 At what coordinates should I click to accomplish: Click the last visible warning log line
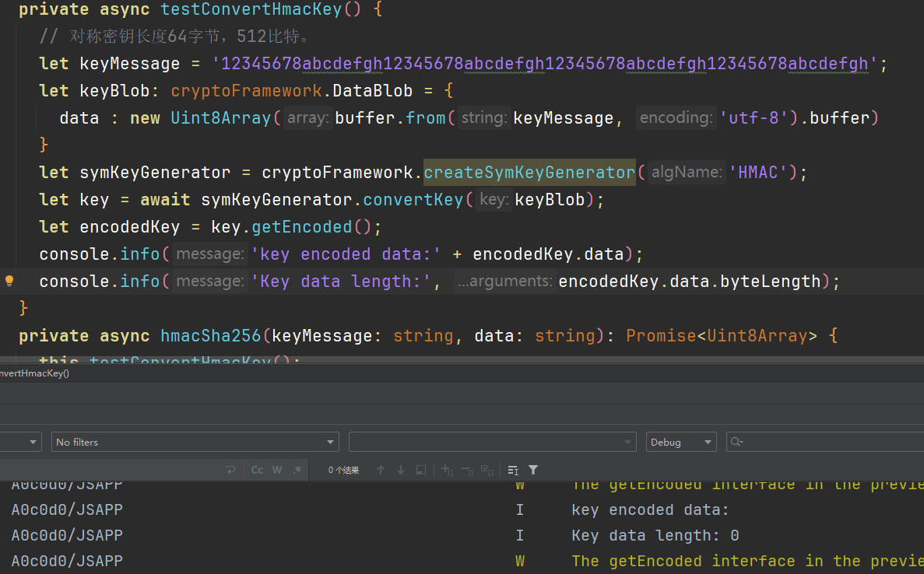pos(747,561)
